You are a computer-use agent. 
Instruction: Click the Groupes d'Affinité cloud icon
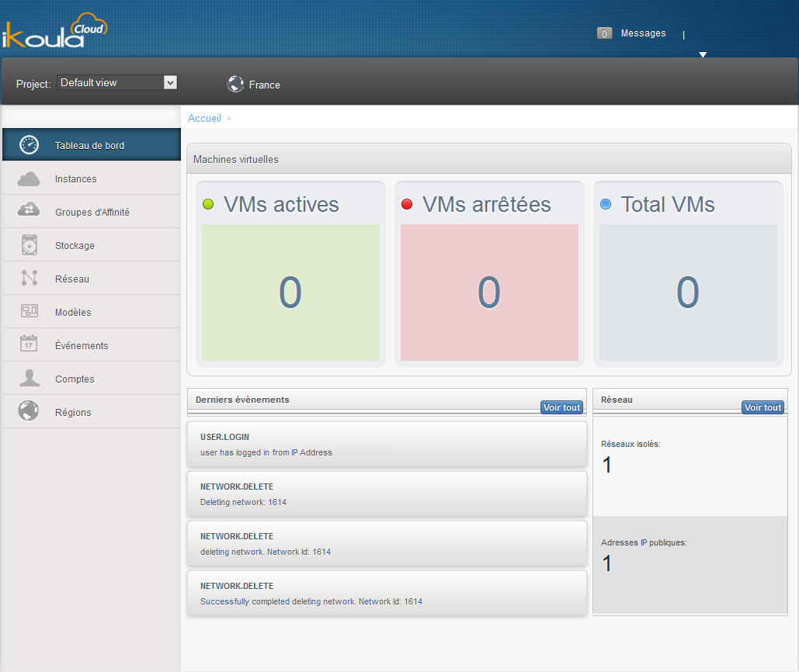click(29, 212)
